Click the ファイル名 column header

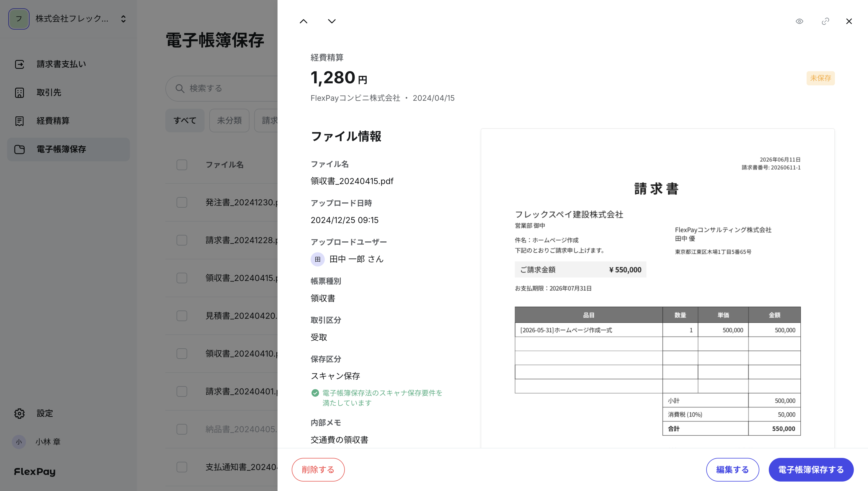224,165
